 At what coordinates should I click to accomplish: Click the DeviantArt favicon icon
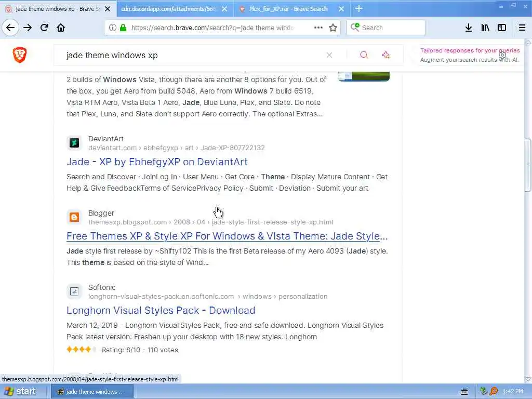74,143
